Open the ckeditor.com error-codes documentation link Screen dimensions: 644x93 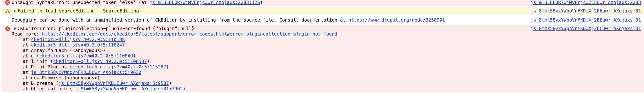click(189, 34)
